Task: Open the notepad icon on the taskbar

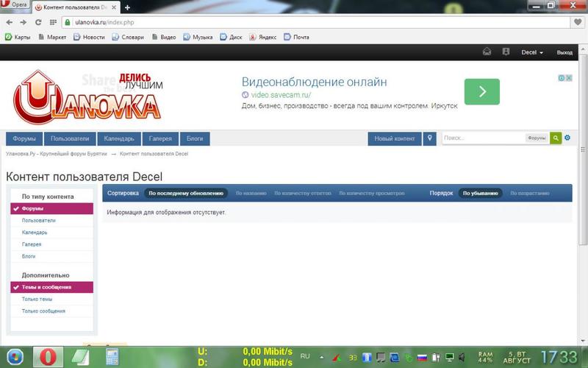Action: 80,357
